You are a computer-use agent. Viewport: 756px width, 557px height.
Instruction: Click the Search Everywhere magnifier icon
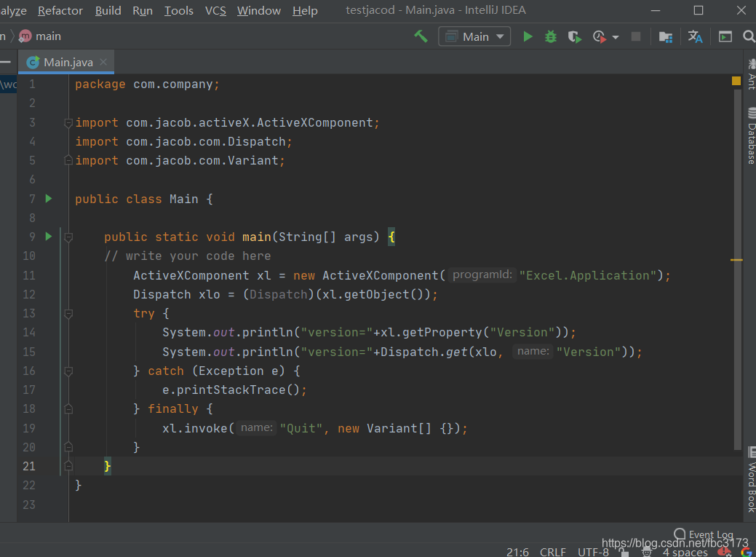coord(749,36)
